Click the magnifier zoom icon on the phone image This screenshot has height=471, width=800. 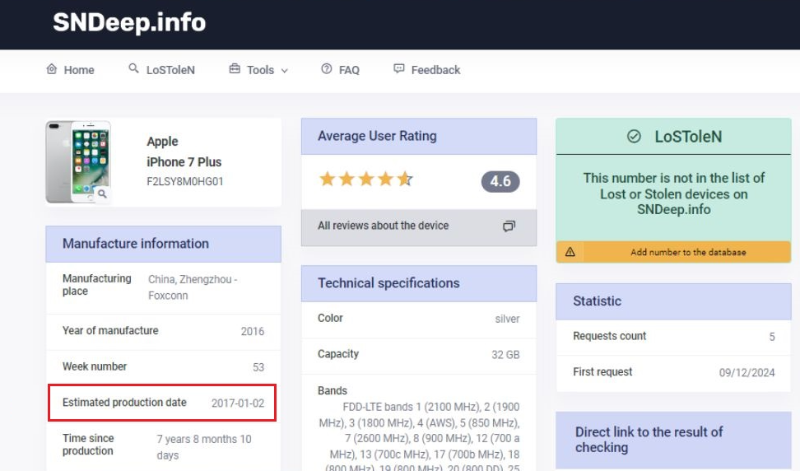103,194
